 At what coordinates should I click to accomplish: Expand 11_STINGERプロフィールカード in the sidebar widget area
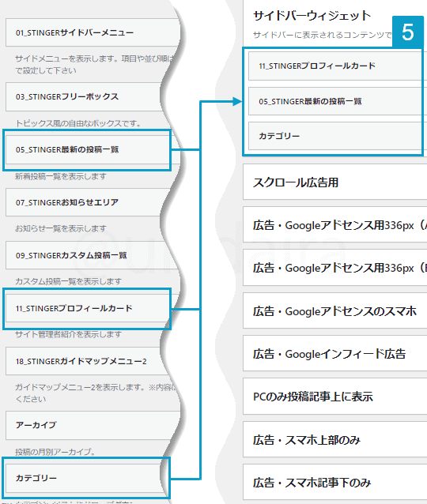(338, 66)
